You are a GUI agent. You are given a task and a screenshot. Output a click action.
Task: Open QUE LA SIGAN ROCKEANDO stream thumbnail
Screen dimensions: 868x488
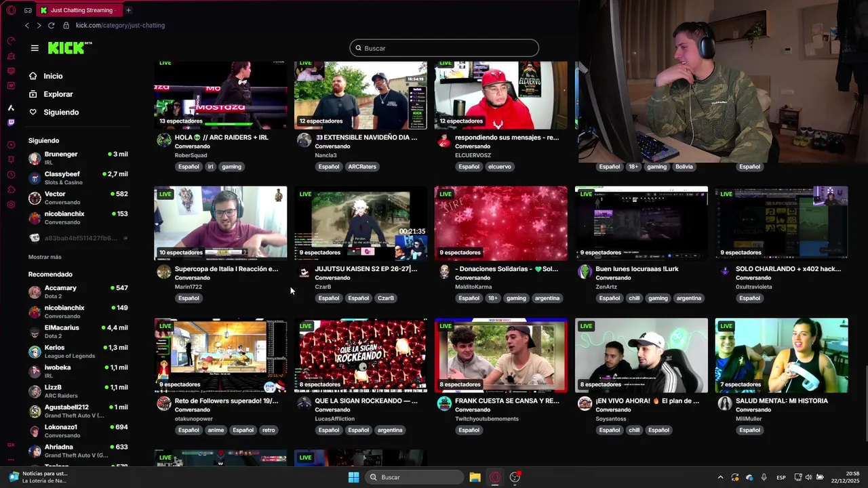coord(361,355)
